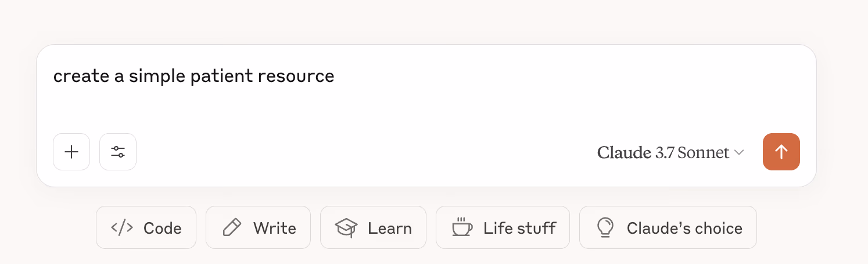Click the lightbulb icon on Claude's choice
This screenshot has height=264, width=868.
(x=605, y=228)
